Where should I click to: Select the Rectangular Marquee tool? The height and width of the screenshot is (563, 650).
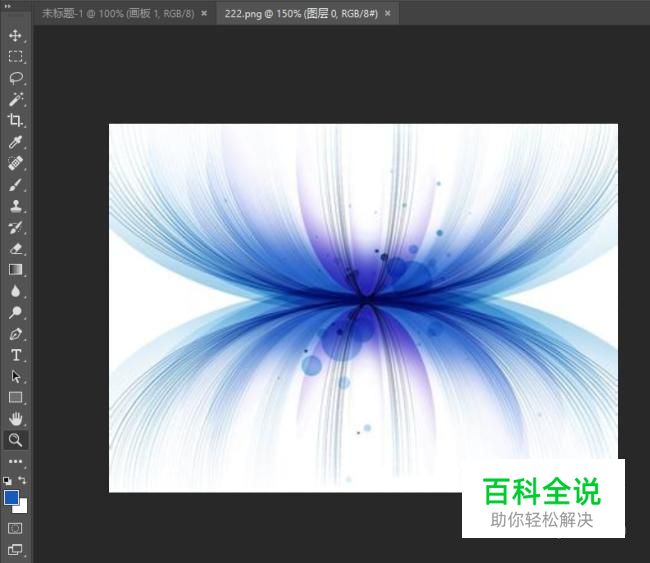(15, 56)
